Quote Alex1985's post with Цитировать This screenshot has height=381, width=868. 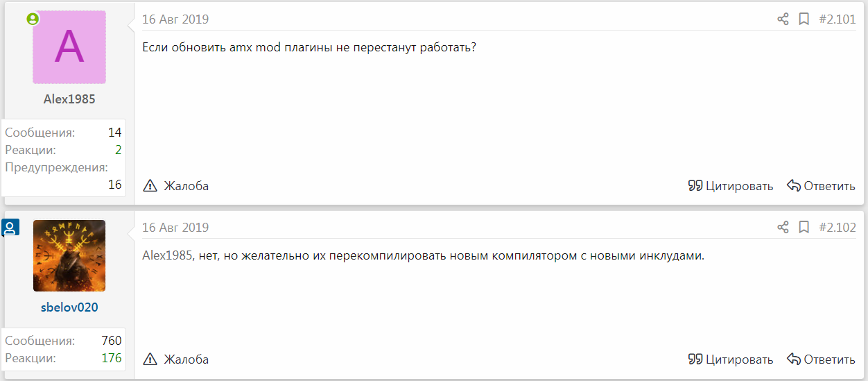pyautogui.click(x=730, y=186)
